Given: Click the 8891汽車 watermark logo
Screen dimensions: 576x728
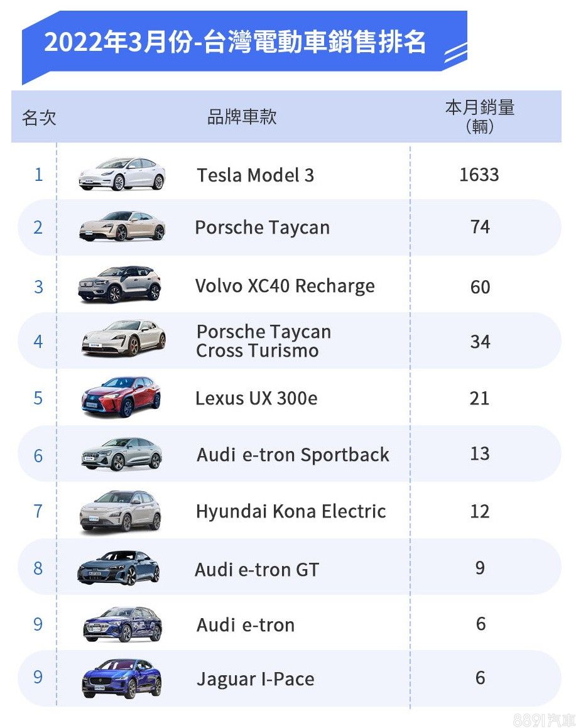Looking at the screenshot, I should [x=543, y=720].
